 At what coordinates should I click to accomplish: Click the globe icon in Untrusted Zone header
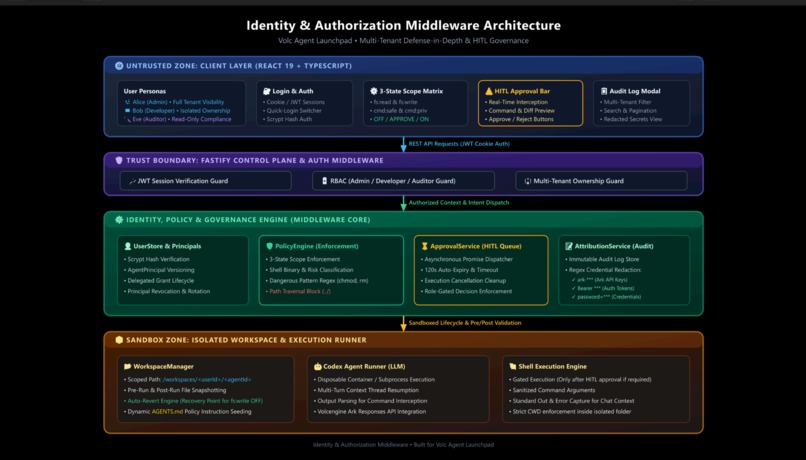[x=119, y=66]
